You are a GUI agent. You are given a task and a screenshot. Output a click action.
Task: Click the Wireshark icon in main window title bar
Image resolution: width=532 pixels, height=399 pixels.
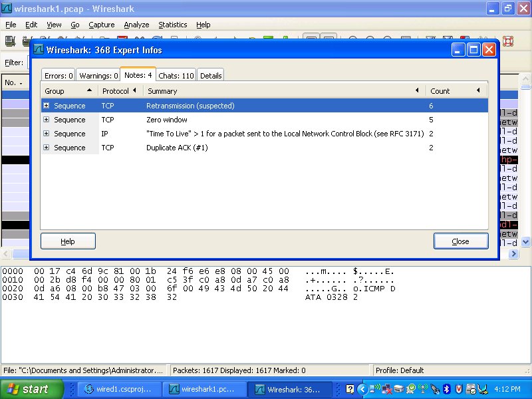tap(7, 9)
